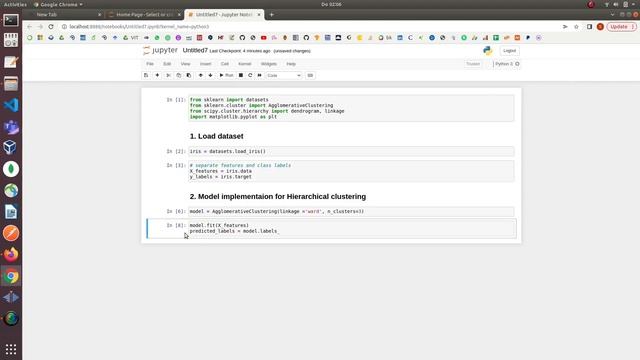
Task: Open the Kernel menu
Action: tap(245, 64)
